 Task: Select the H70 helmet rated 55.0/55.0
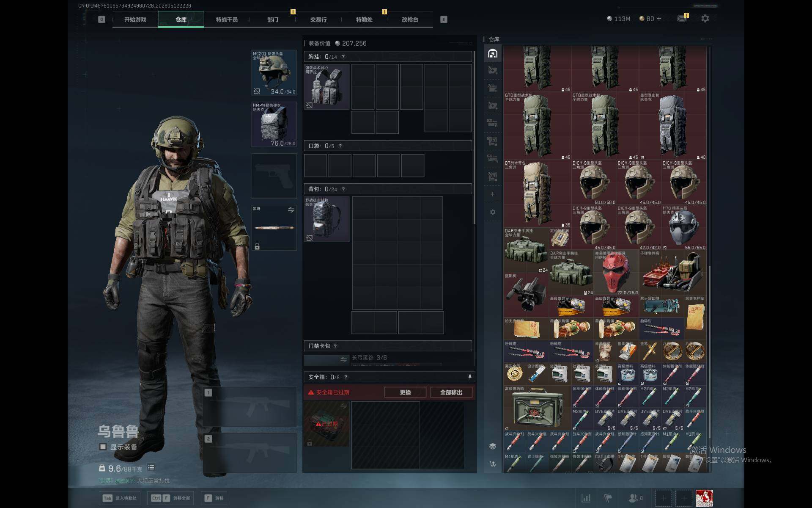pyautogui.click(x=684, y=228)
